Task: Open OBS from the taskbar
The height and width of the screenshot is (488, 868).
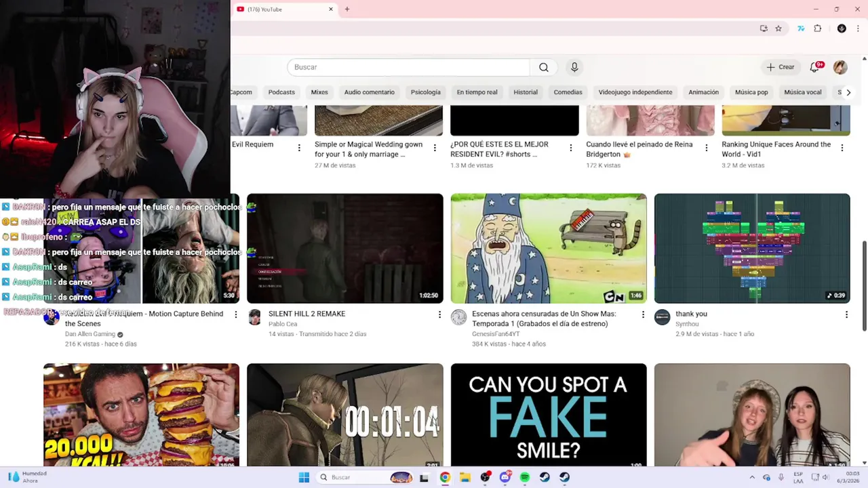Action: (485, 477)
